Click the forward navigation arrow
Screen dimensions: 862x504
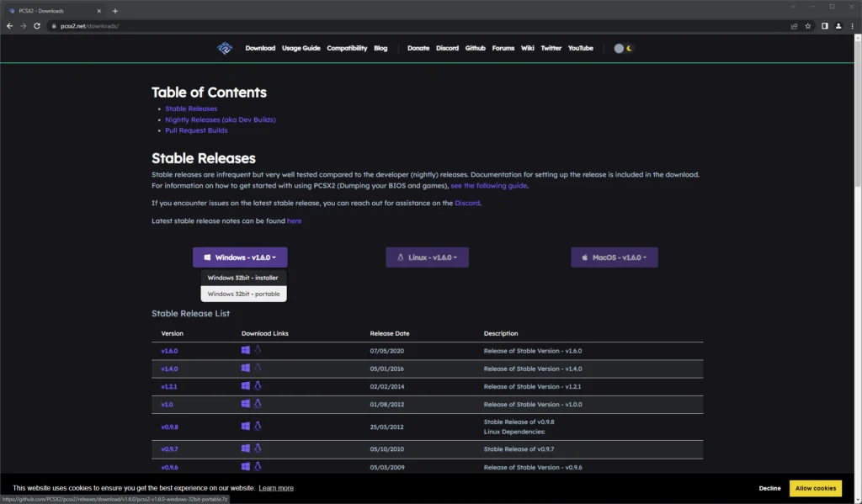pyautogui.click(x=23, y=26)
